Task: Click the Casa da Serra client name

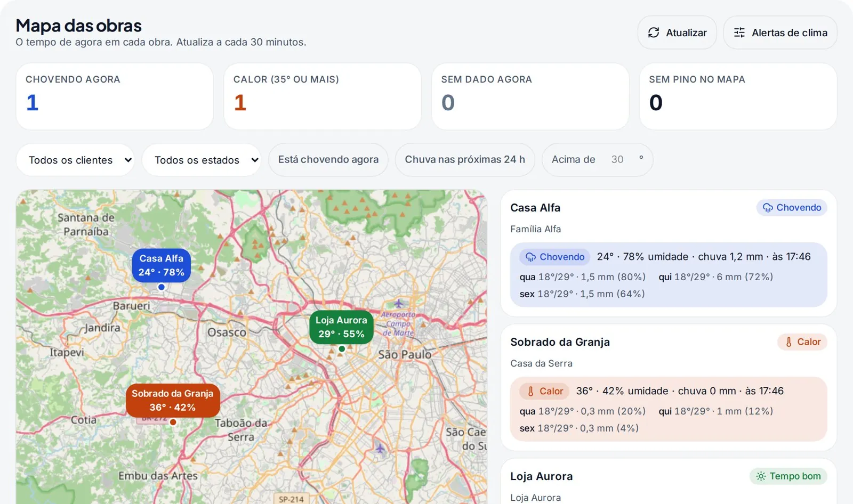Action: click(541, 363)
